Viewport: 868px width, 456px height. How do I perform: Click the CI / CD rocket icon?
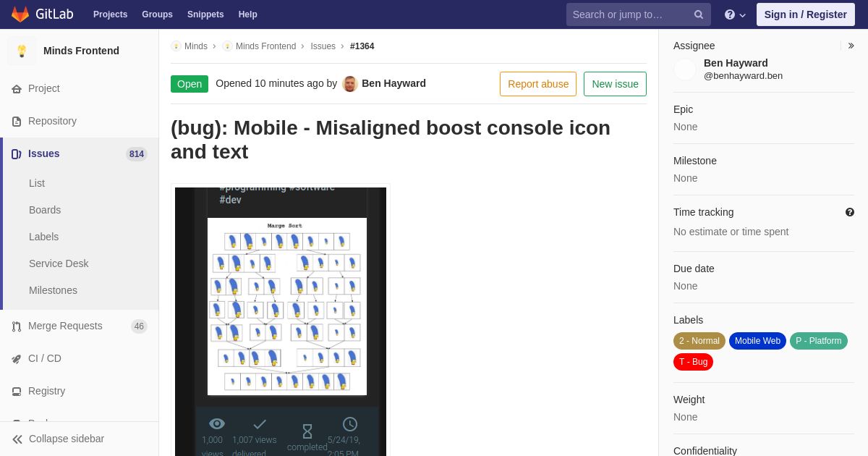pos(17,359)
